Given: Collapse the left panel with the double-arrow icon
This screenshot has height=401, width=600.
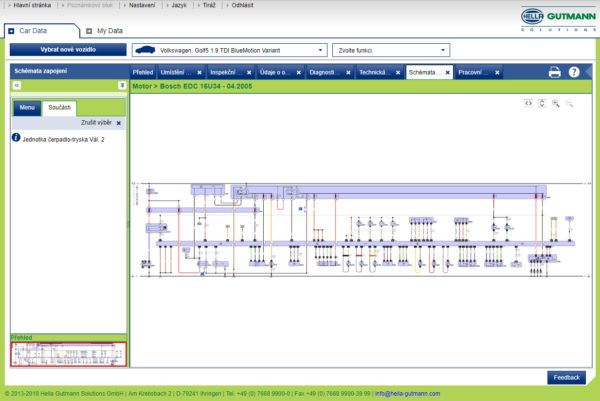Looking at the screenshot, I should 16,87.
